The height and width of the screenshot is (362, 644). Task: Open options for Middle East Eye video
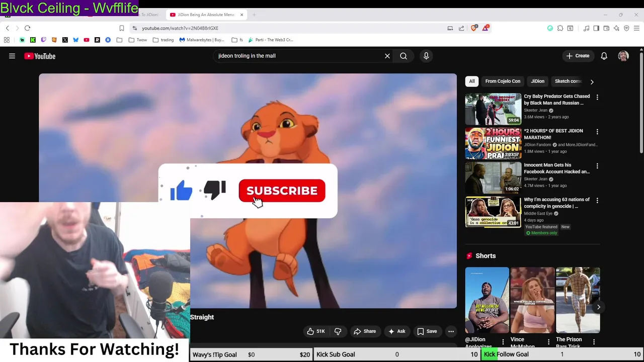(597, 200)
